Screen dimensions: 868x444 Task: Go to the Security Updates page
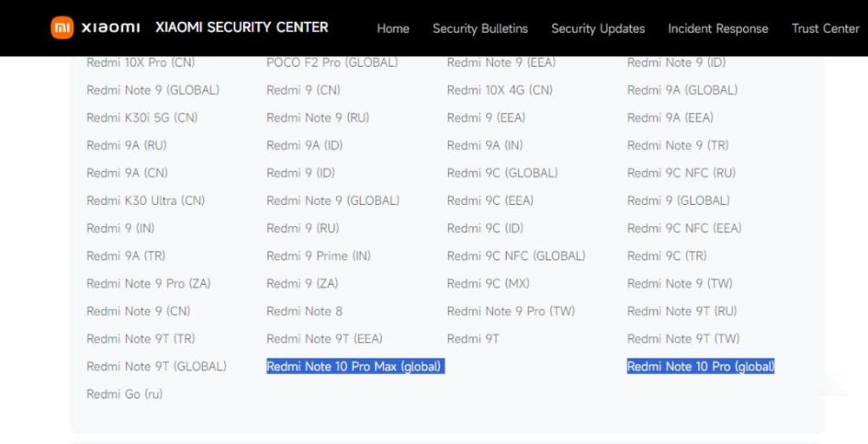click(598, 29)
